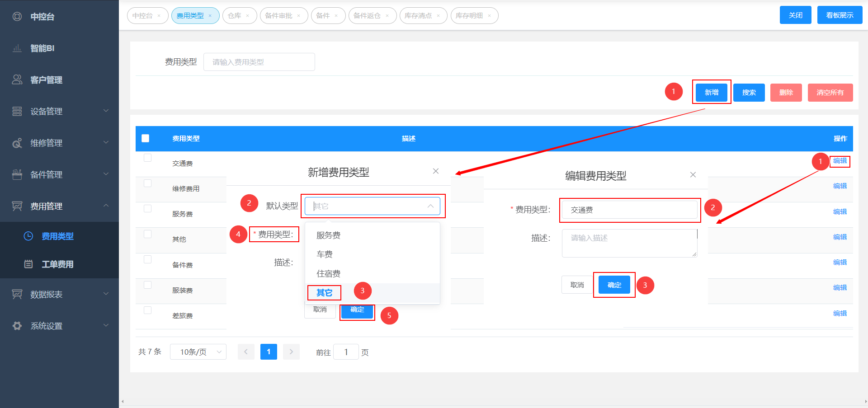The image size is (868, 408).
Task: Click the 设备管理 sidebar icon
Action: coord(17,112)
